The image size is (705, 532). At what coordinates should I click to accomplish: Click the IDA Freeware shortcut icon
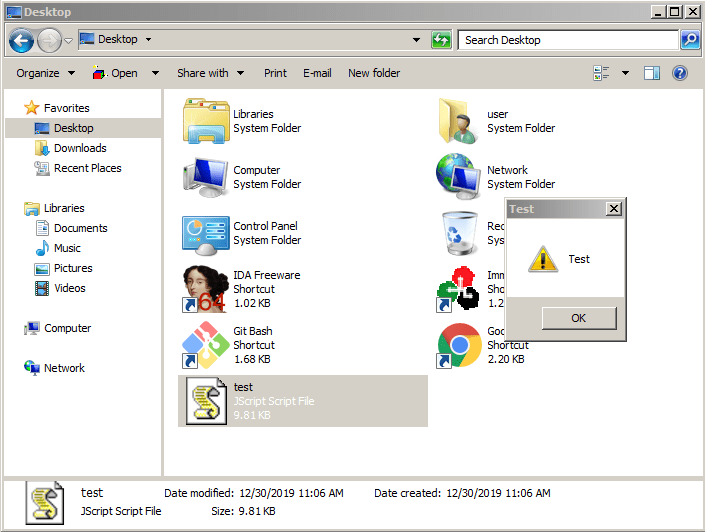pyautogui.click(x=205, y=289)
